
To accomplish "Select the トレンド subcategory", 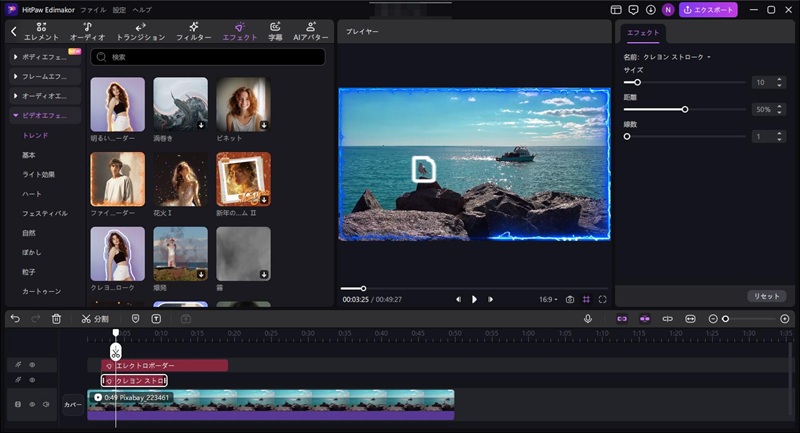I will coord(35,135).
